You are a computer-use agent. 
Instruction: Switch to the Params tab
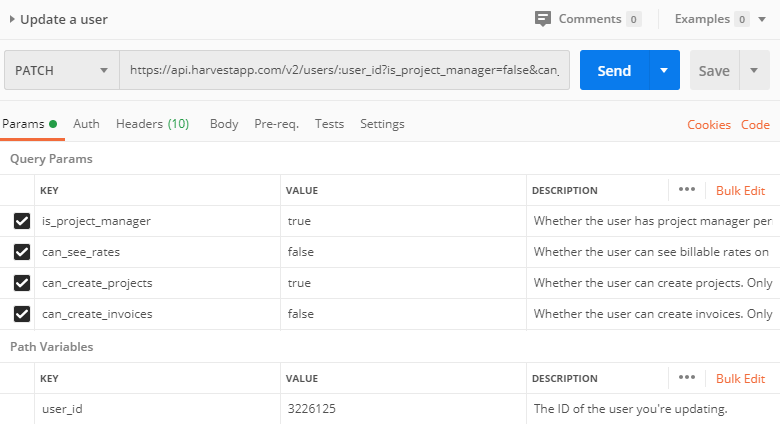pos(29,124)
